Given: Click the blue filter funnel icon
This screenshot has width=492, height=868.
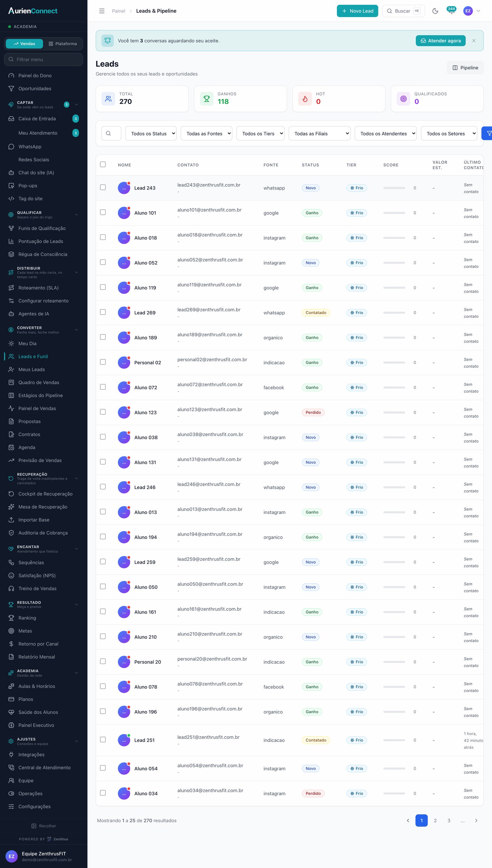Looking at the screenshot, I should [488, 133].
